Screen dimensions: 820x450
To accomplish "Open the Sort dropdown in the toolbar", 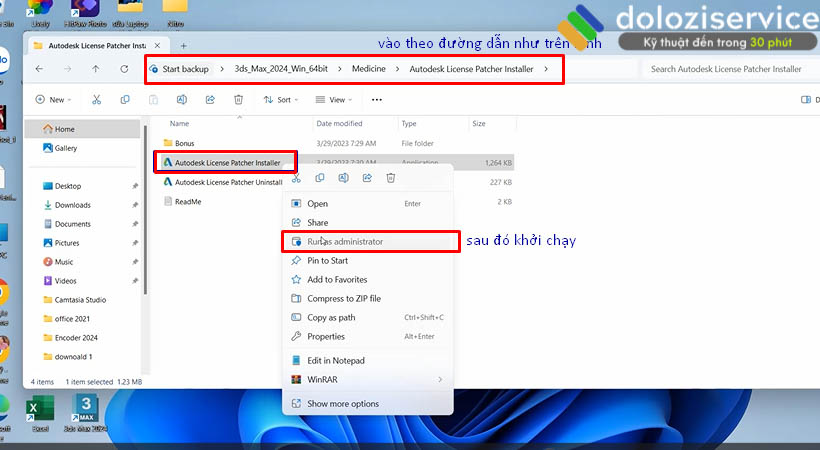I will point(277,100).
